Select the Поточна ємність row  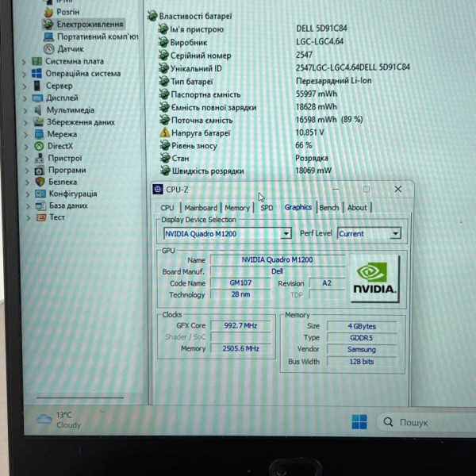click(x=261, y=120)
